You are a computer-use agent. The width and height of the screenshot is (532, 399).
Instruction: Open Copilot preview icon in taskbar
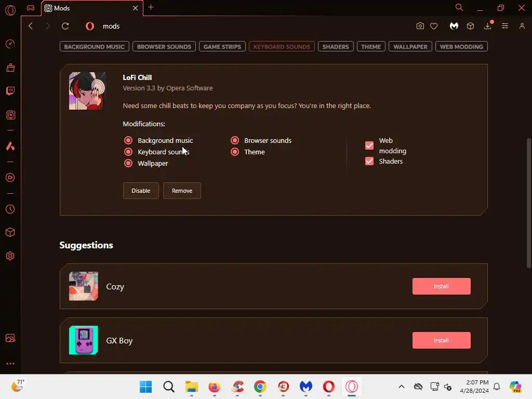515,387
